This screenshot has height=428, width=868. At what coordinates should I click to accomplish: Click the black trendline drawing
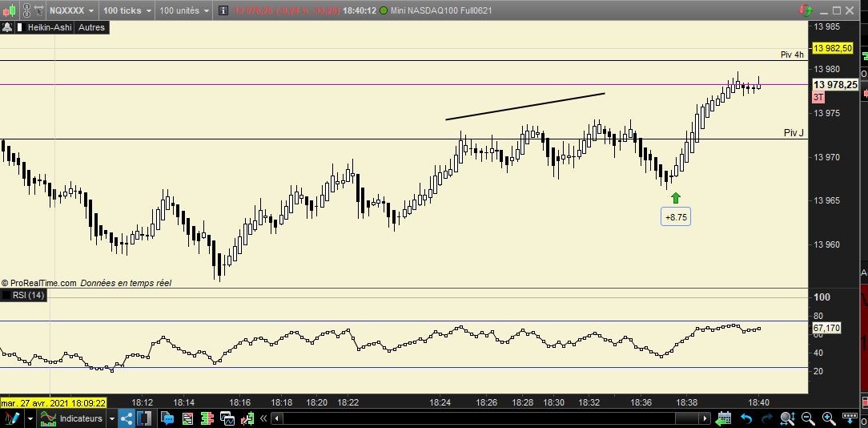point(524,107)
